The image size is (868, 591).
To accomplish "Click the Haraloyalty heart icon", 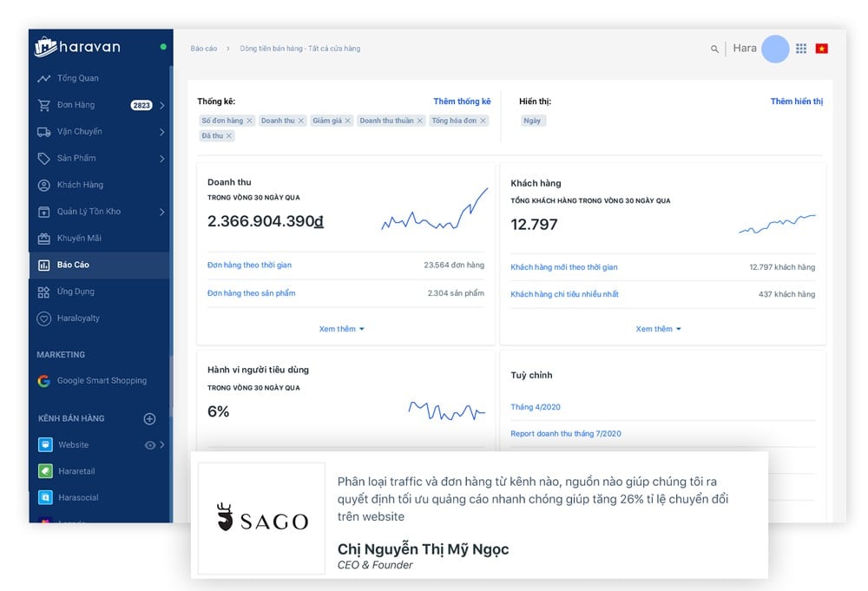I will click(43, 318).
